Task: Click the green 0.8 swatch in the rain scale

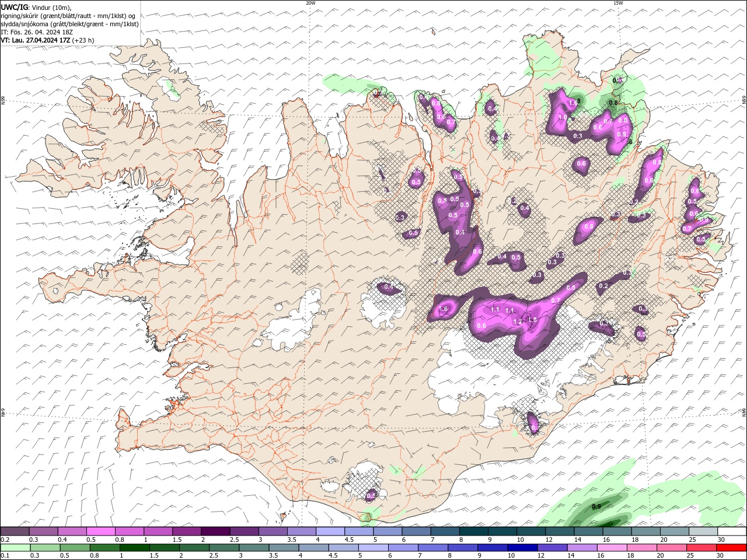Action: pos(104,548)
